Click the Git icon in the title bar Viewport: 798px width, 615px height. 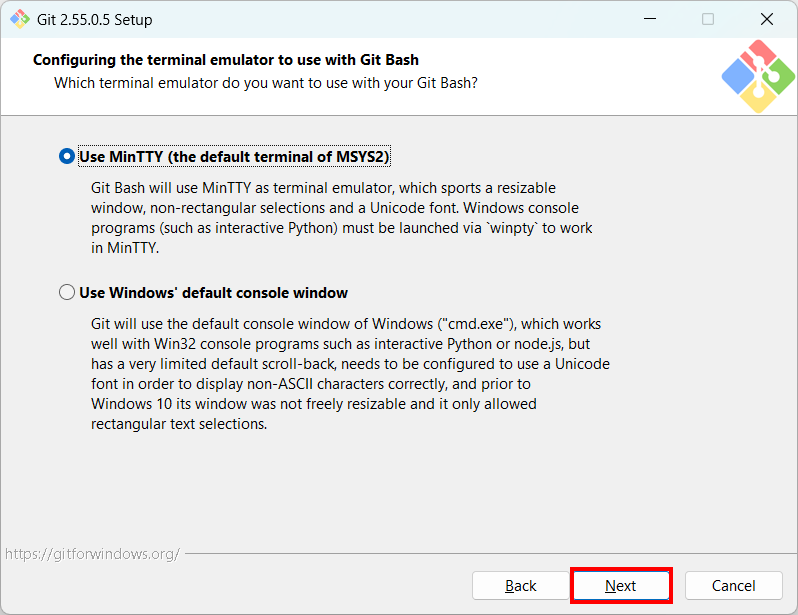[20, 19]
